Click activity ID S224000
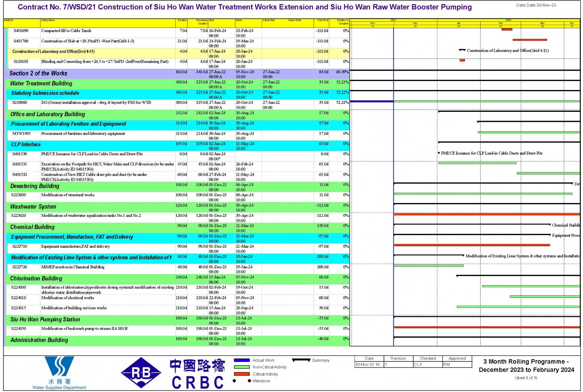583x392 pixels. [19, 287]
